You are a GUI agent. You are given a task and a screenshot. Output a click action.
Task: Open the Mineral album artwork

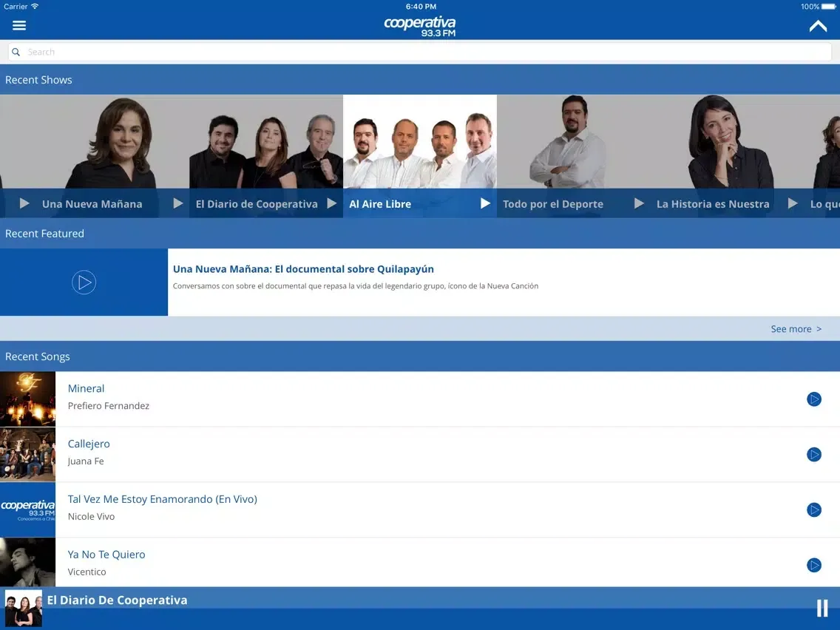tap(27, 399)
